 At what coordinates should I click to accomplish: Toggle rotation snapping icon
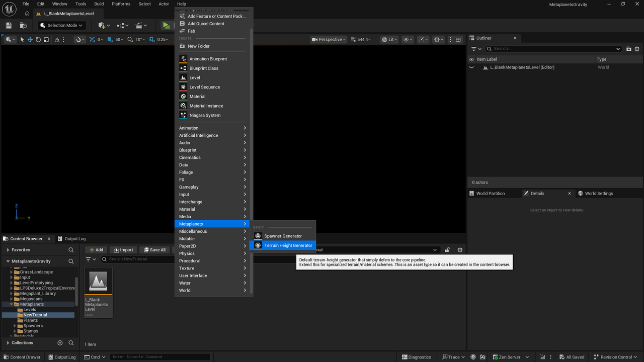click(130, 40)
